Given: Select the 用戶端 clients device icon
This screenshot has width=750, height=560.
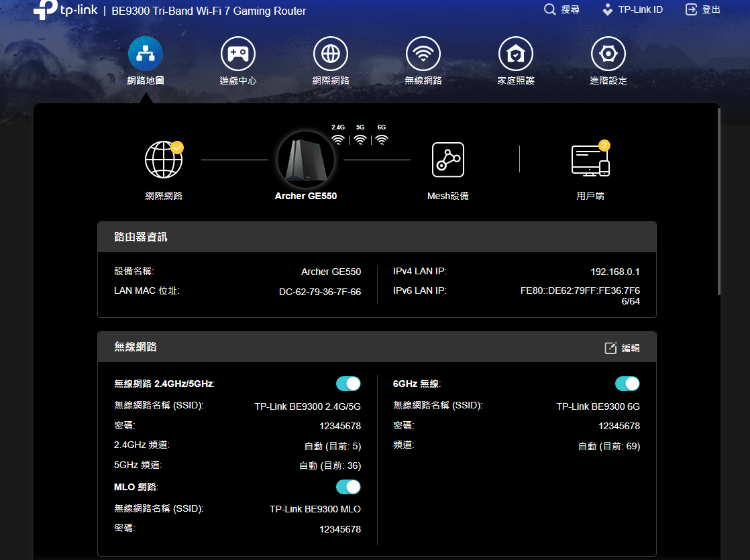Looking at the screenshot, I should click(x=591, y=161).
